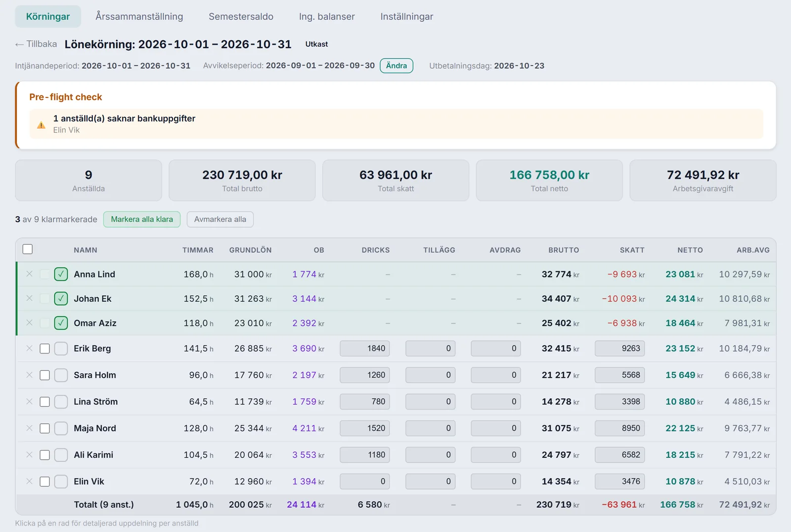Click the X icon beside Erik Berg
The width and height of the screenshot is (791, 532).
[x=29, y=348]
